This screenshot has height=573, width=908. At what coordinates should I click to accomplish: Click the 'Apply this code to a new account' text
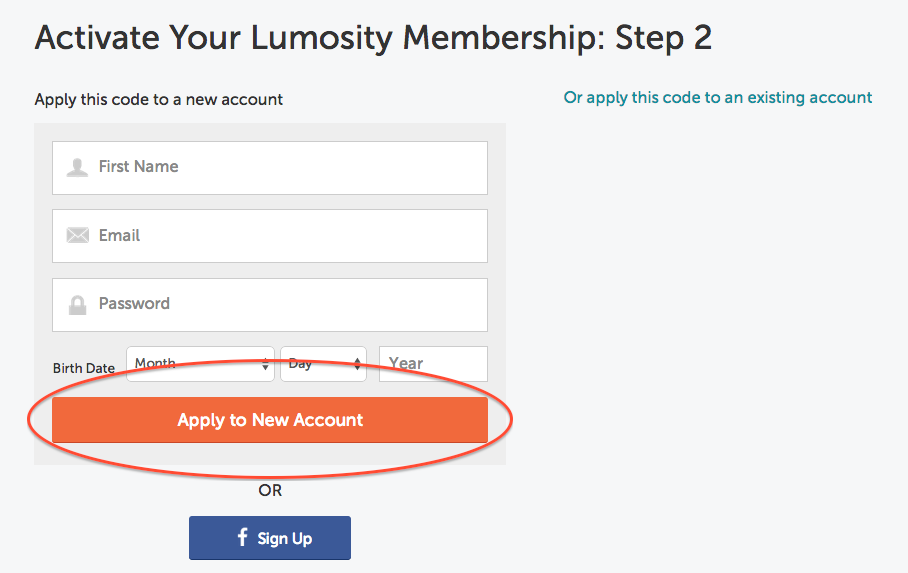(x=159, y=100)
